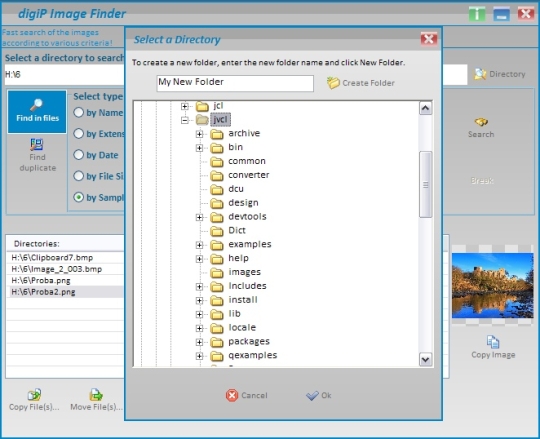Screen dimensions: 540x439
Task: Expand the packages tree node
Action: click(199, 342)
